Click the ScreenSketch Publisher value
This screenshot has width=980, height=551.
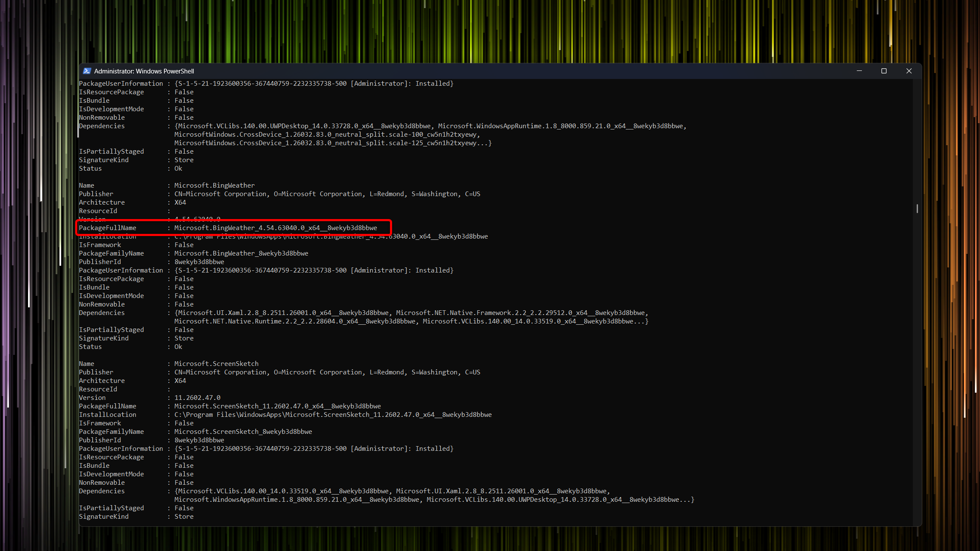(327, 372)
